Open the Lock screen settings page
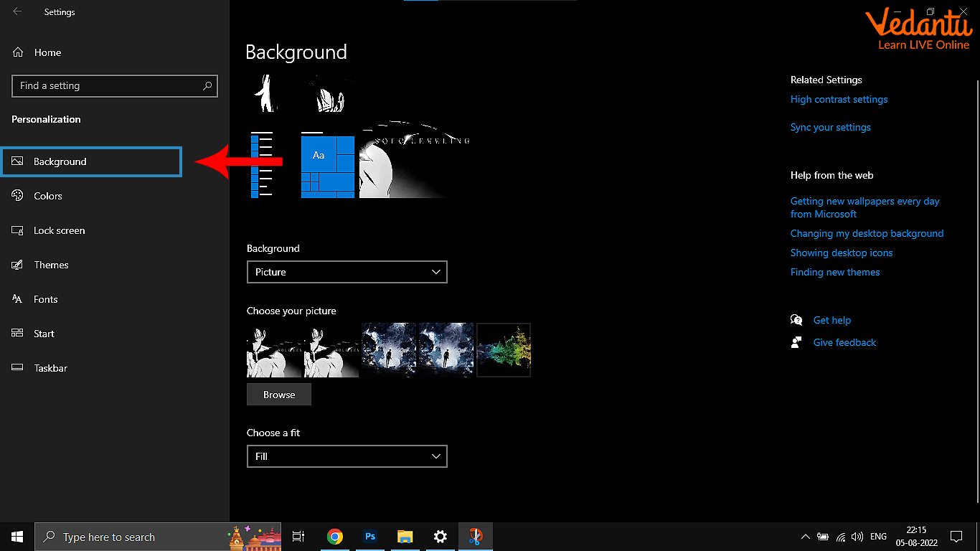This screenshot has width=980, height=551. [x=59, y=230]
